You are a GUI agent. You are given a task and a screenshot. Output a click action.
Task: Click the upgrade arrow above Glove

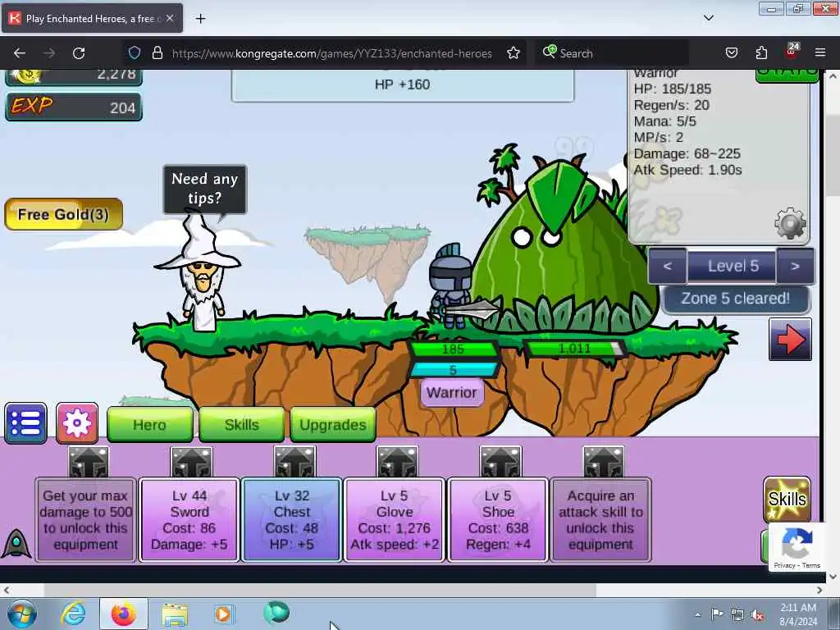397,462
